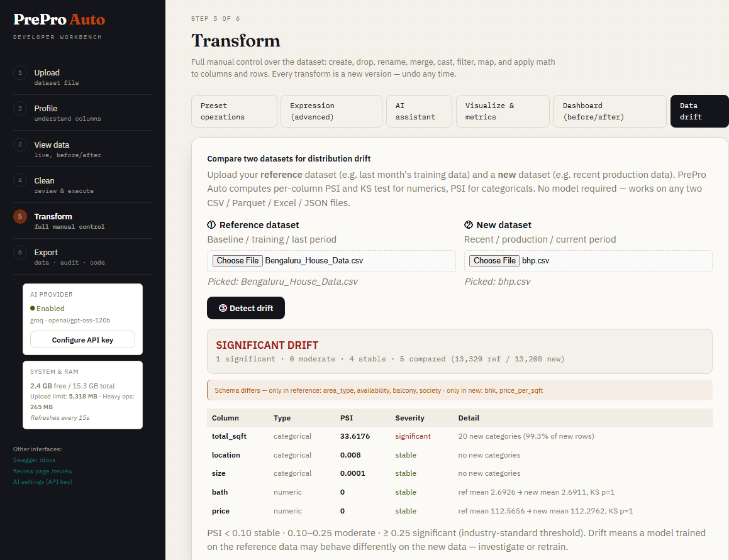The width and height of the screenshot is (729, 560).
Task: Go to the Export step
Action: pos(83,256)
